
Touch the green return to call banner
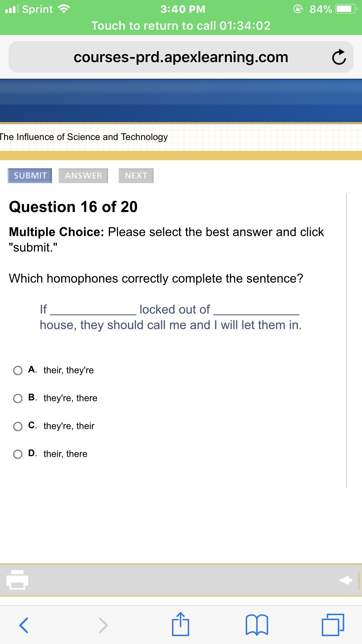[x=181, y=26]
